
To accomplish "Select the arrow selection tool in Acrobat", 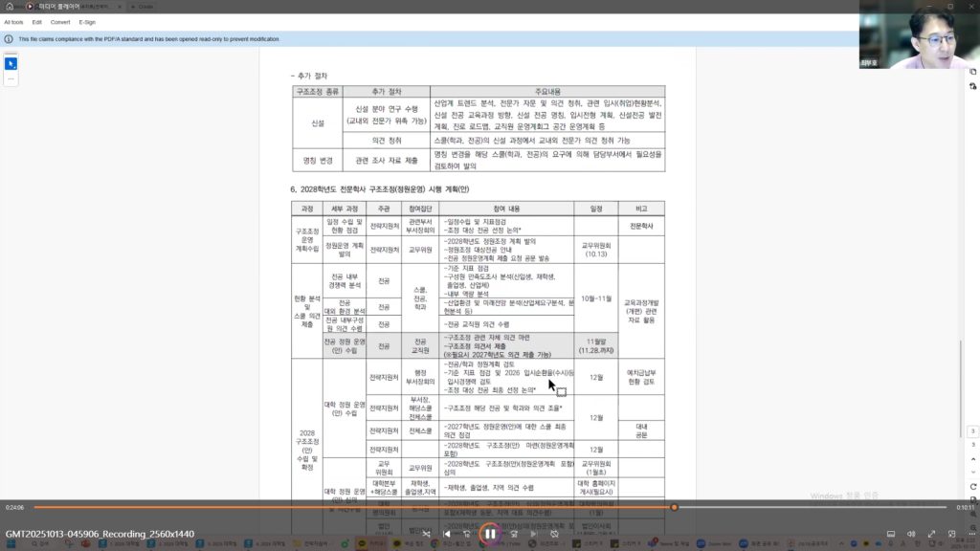I will pos(11,63).
